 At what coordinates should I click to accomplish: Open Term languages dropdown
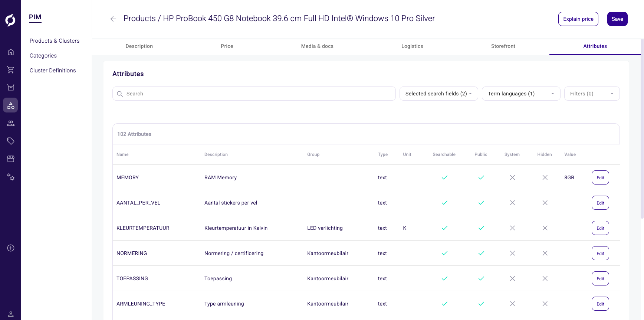pos(521,94)
